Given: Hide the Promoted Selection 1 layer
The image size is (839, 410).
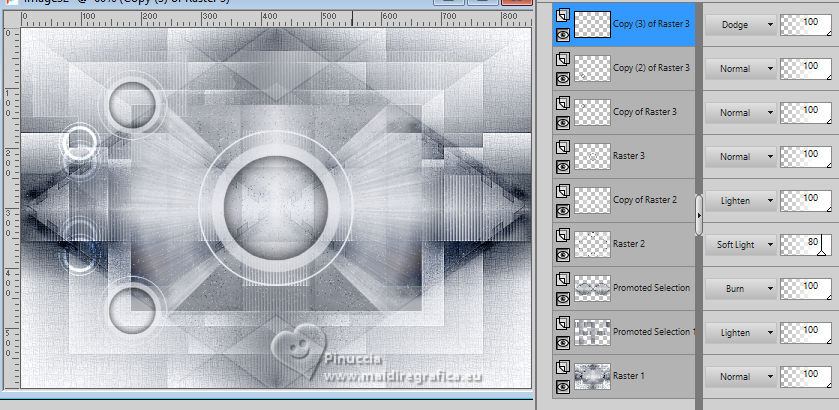Looking at the screenshot, I should click(x=562, y=343).
